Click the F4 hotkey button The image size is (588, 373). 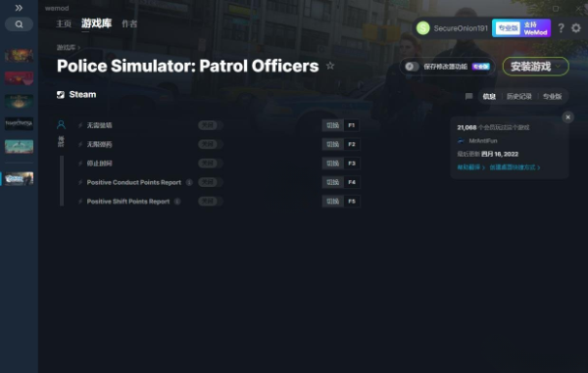point(352,182)
